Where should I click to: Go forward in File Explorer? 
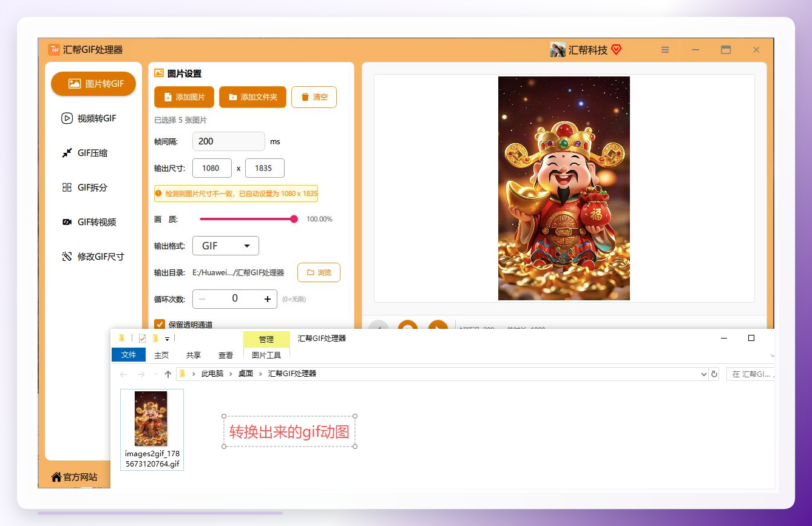[141, 374]
